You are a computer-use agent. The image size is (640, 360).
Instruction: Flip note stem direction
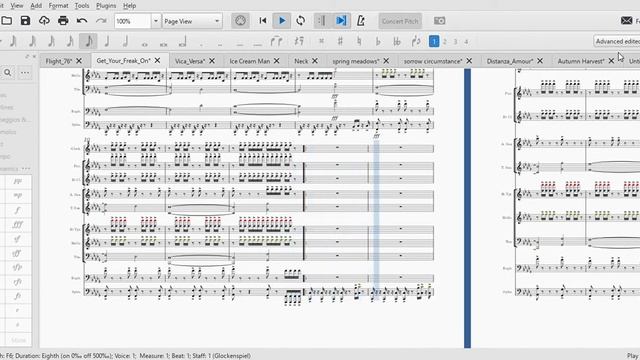[416, 41]
